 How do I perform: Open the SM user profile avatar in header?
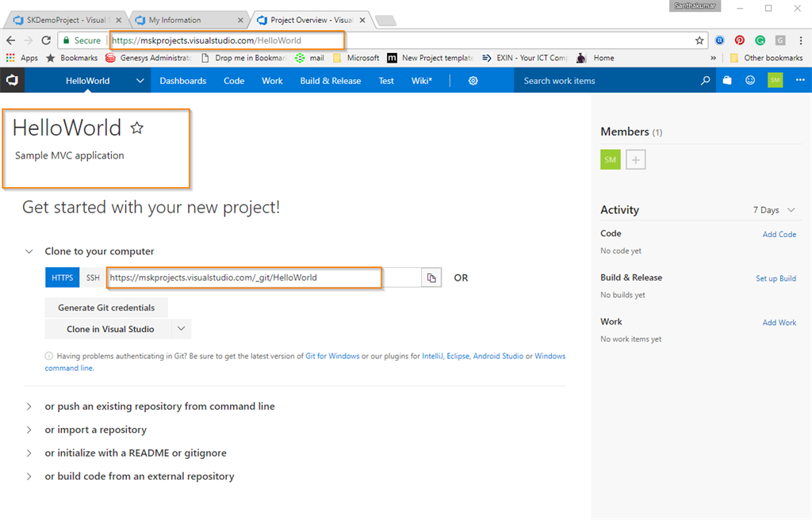tap(775, 80)
